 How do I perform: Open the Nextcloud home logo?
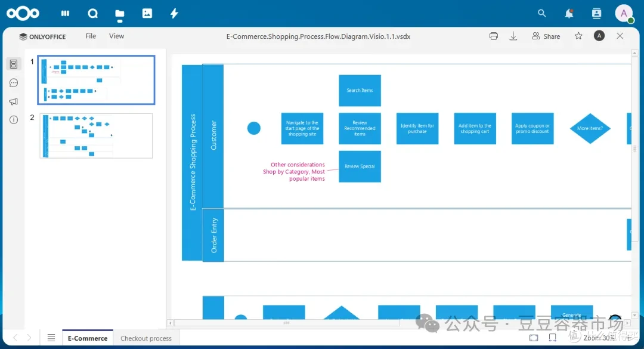23,14
